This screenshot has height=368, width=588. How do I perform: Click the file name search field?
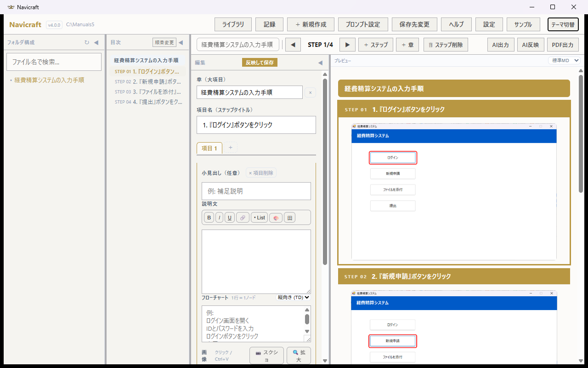pyautogui.click(x=54, y=62)
